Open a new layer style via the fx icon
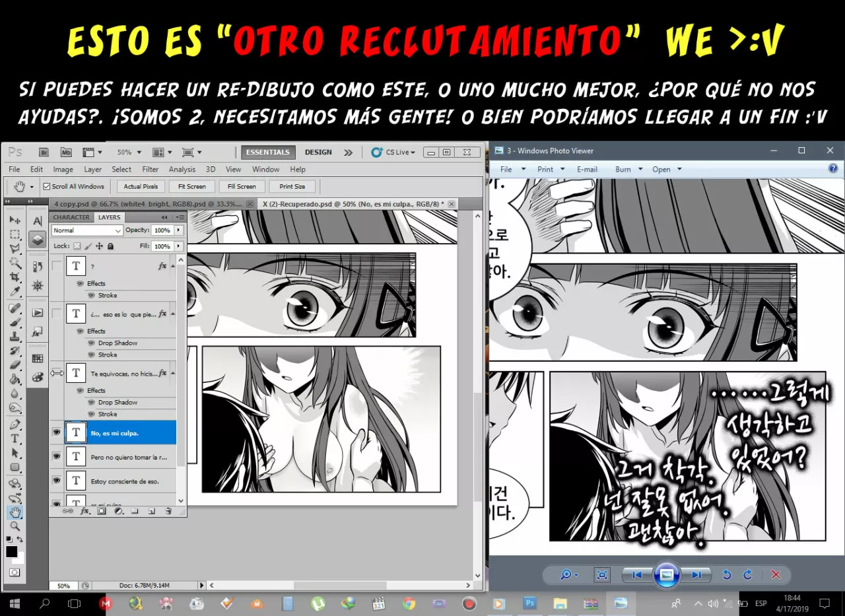 [85, 511]
